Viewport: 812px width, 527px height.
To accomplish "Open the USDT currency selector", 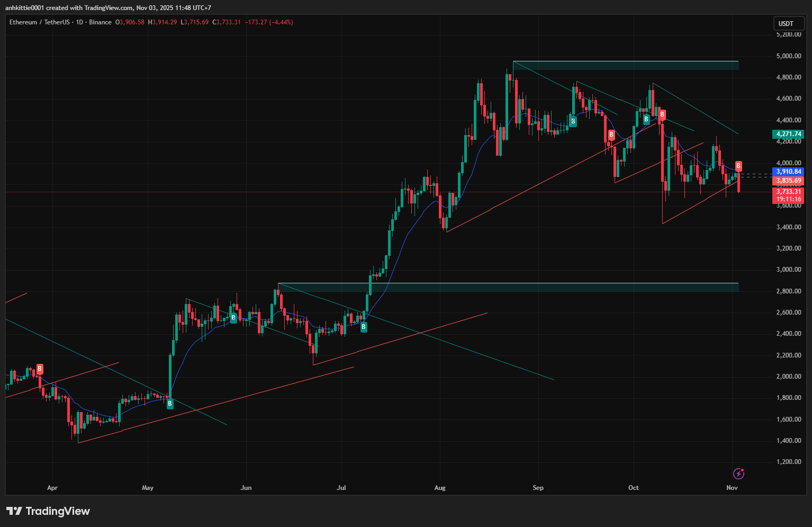I will click(786, 23).
